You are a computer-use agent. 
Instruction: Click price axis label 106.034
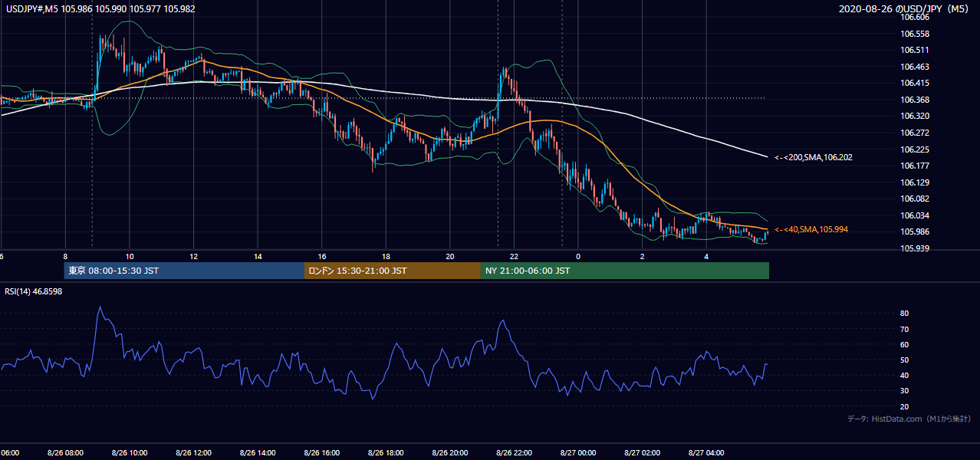coord(914,215)
